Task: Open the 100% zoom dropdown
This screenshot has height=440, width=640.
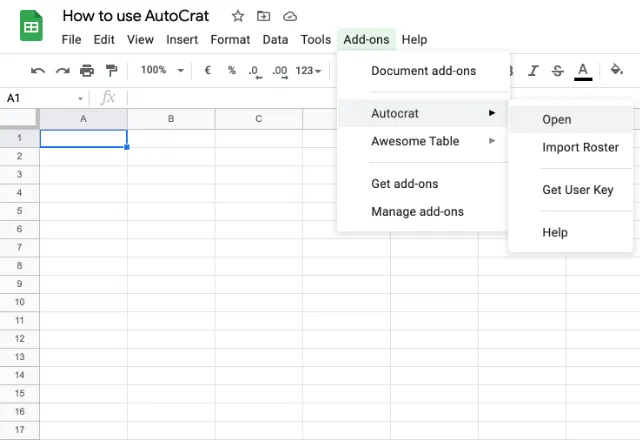Action: pyautogui.click(x=162, y=71)
